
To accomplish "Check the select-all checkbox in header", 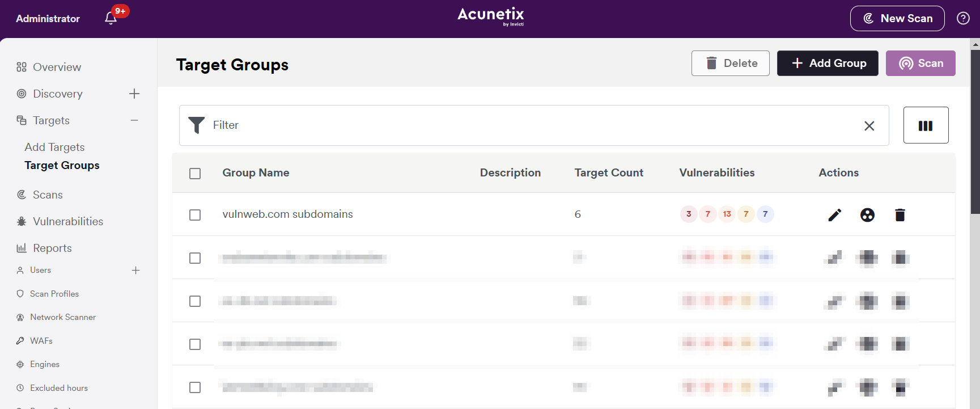I will [195, 174].
